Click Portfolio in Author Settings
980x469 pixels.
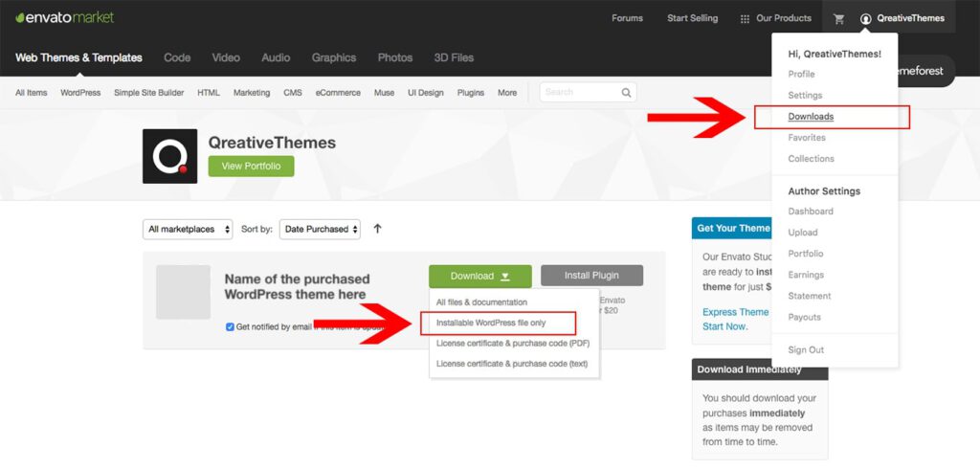click(806, 254)
